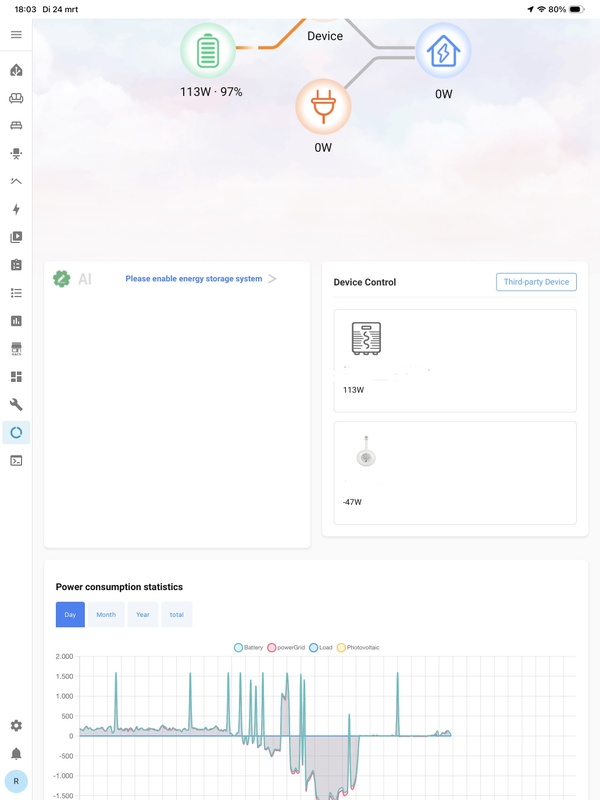Click the 18:03 clock in status bar
The width and height of the screenshot is (600, 800).
[x=26, y=9]
